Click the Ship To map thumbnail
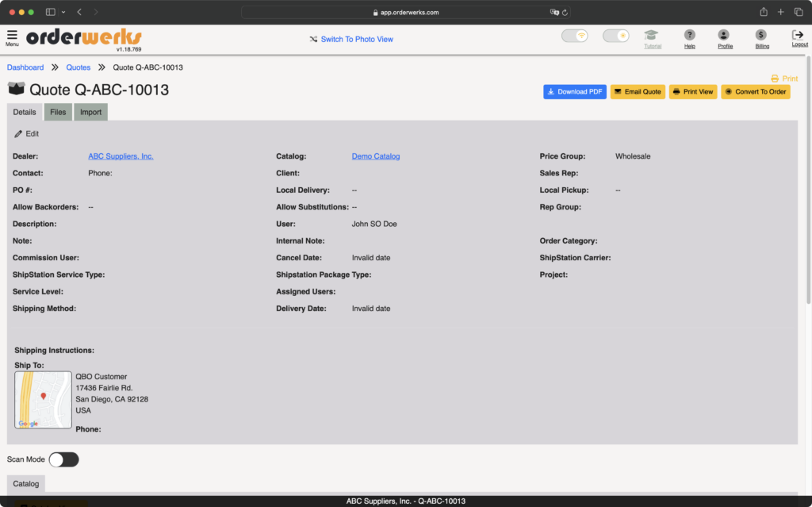Viewport: 812px width, 507px height. coord(43,400)
